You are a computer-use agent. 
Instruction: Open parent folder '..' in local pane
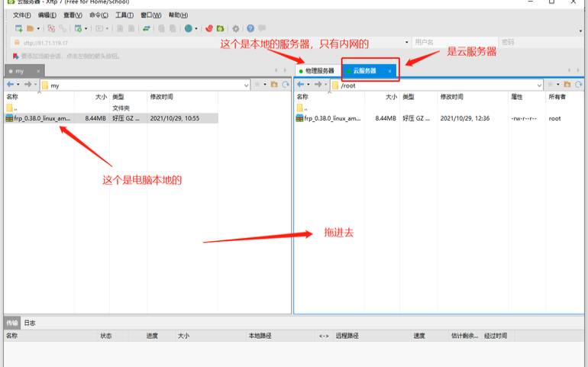click(11, 108)
